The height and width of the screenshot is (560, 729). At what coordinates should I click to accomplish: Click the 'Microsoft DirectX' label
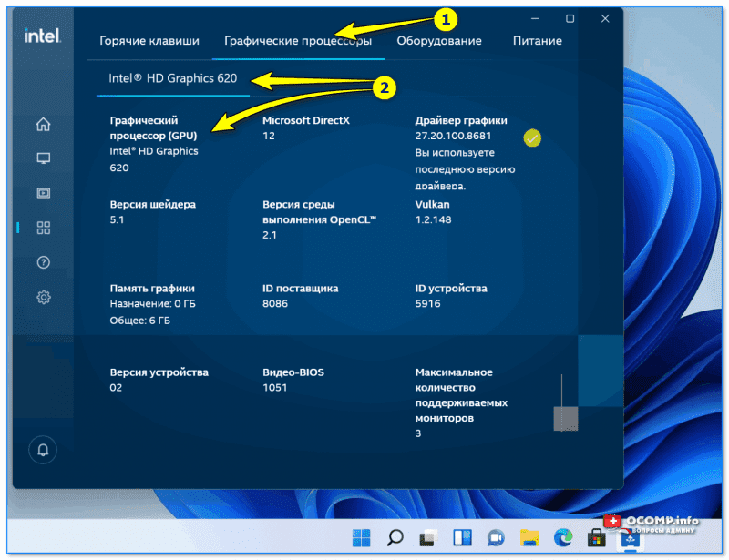click(x=306, y=120)
